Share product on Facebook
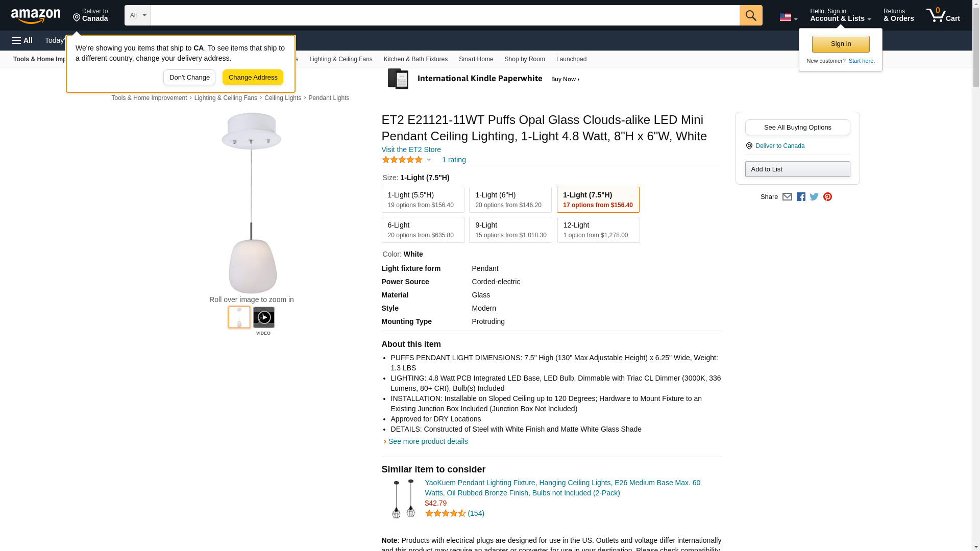Viewport: 980px width, 551px height. point(801,197)
